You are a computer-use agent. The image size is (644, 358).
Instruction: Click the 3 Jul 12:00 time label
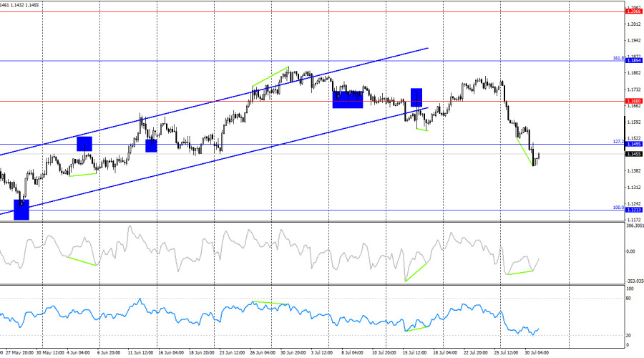click(322, 353)
